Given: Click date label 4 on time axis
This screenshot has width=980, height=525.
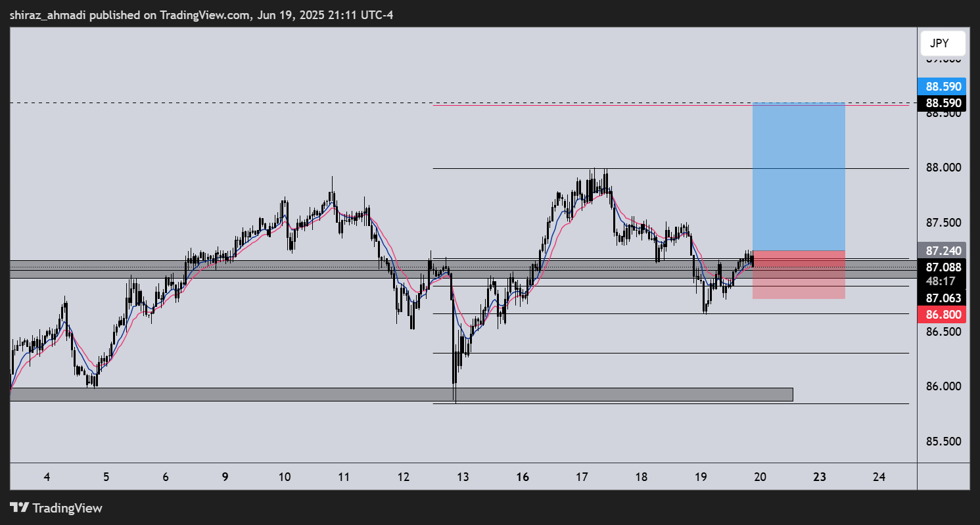Looking at the screenshot, I should [x=46, y=477].
